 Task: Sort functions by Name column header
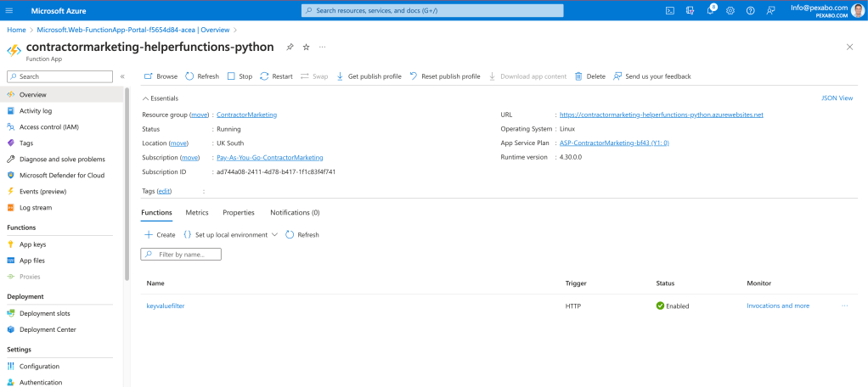coord(155,283)
